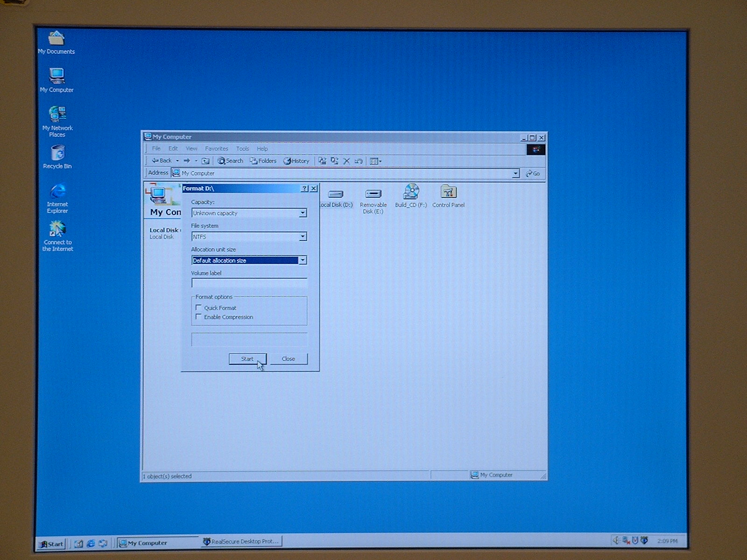Viewport: 747px width, 560px height.
Task: Open the Windows Start menu
Action: point(51,544)
